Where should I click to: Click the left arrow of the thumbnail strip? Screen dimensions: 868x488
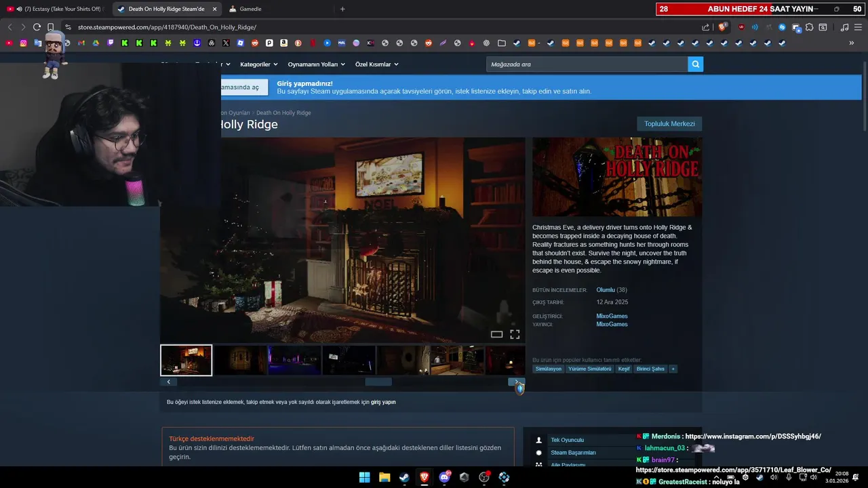[x=168, y=382]
